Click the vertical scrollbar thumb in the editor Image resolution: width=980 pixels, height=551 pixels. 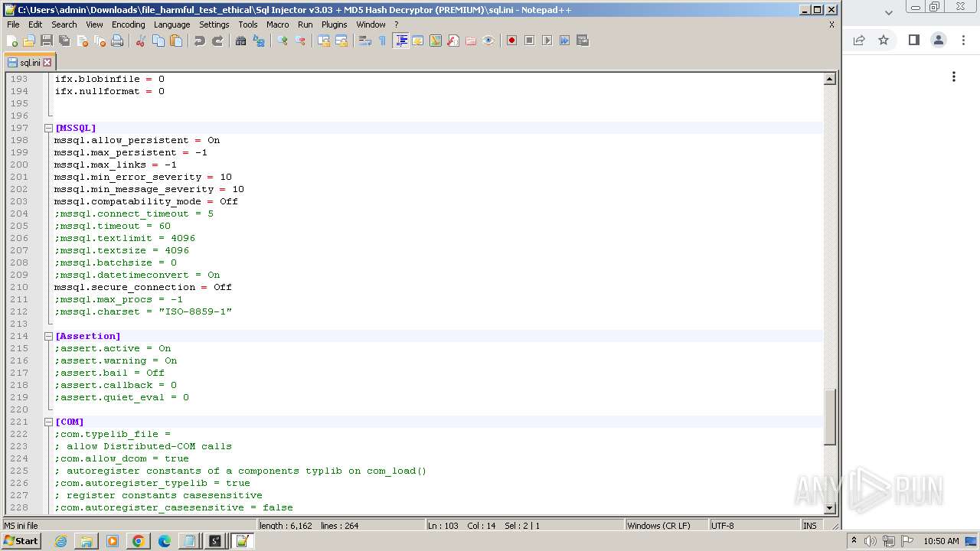click(829, 416)
